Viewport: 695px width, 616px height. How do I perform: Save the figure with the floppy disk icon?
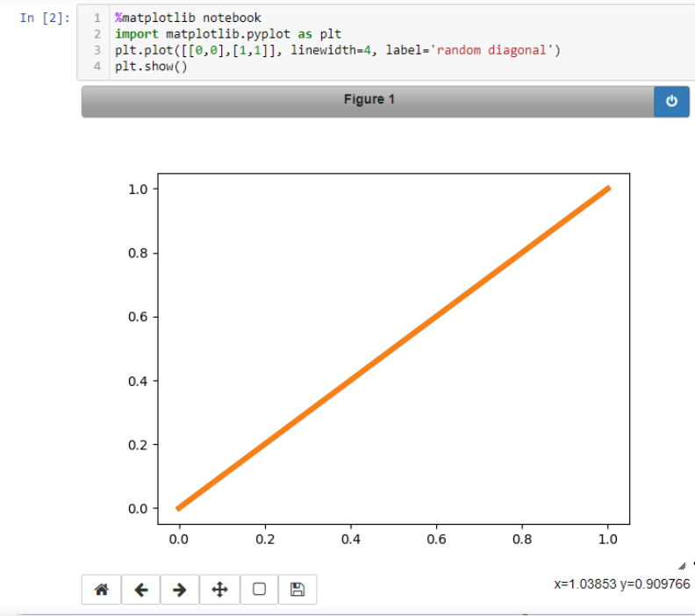297,590
